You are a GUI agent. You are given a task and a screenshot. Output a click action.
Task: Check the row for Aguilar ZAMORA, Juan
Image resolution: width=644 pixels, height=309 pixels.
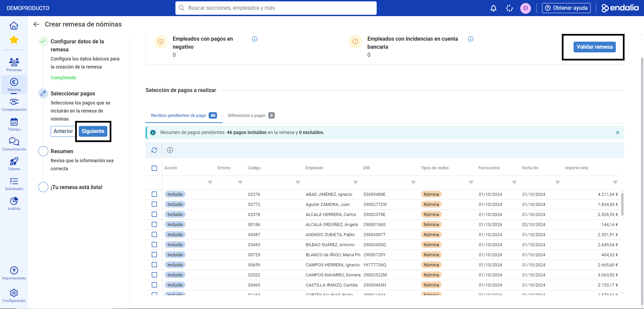click(154, 204)
